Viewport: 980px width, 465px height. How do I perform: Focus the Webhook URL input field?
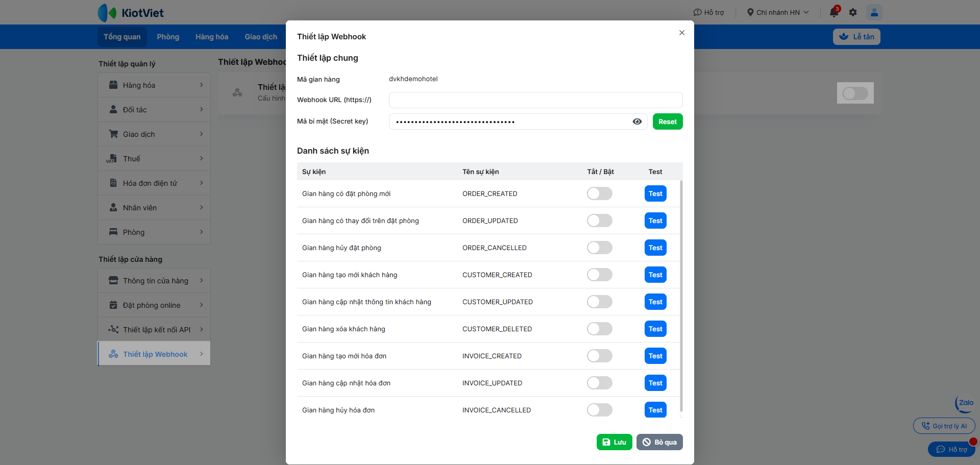(x=536, y=100)
